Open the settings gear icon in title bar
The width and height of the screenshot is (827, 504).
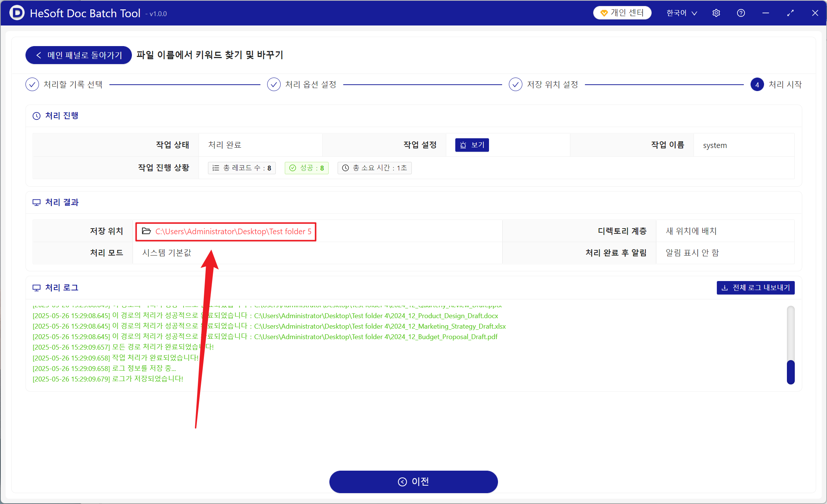(716, 13)
